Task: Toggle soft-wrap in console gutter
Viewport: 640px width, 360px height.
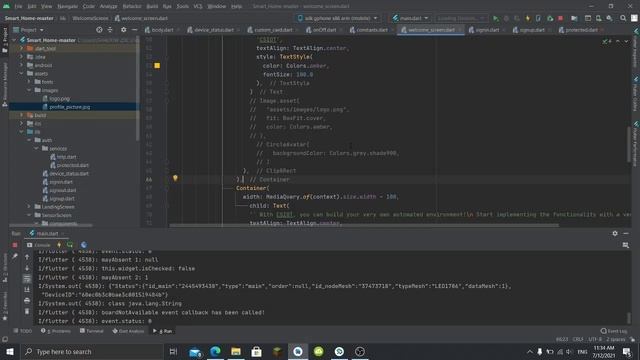Action: click(27, 278)
